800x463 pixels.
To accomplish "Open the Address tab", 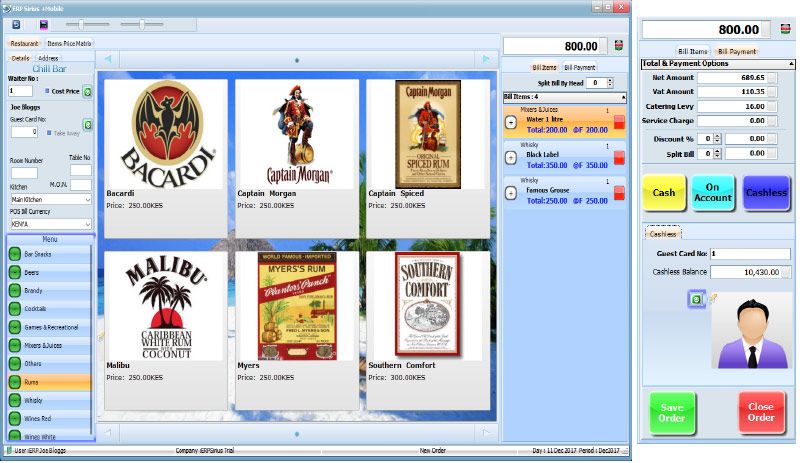I will [48, 58].
